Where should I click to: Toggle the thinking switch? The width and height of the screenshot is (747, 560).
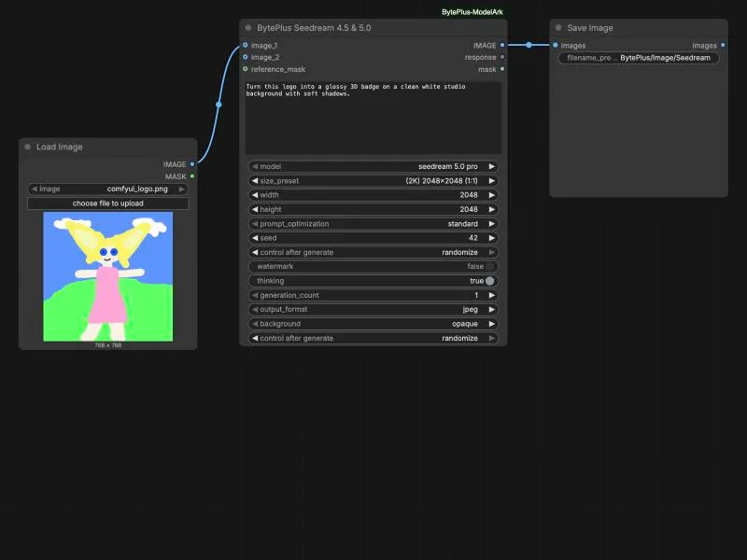click(489, 281)
